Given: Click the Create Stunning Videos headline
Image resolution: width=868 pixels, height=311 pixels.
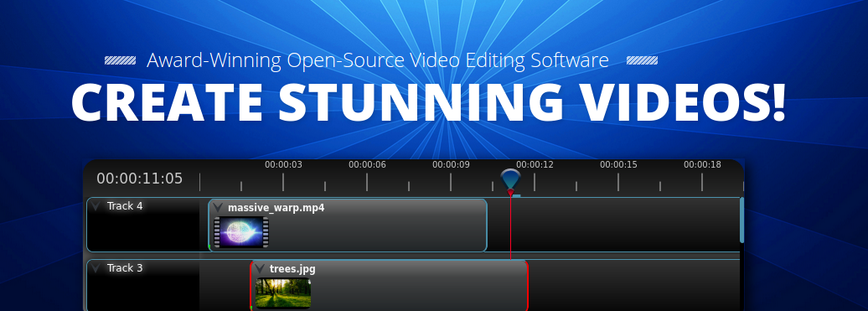Looking at the screenshot, I should point(428,102).
